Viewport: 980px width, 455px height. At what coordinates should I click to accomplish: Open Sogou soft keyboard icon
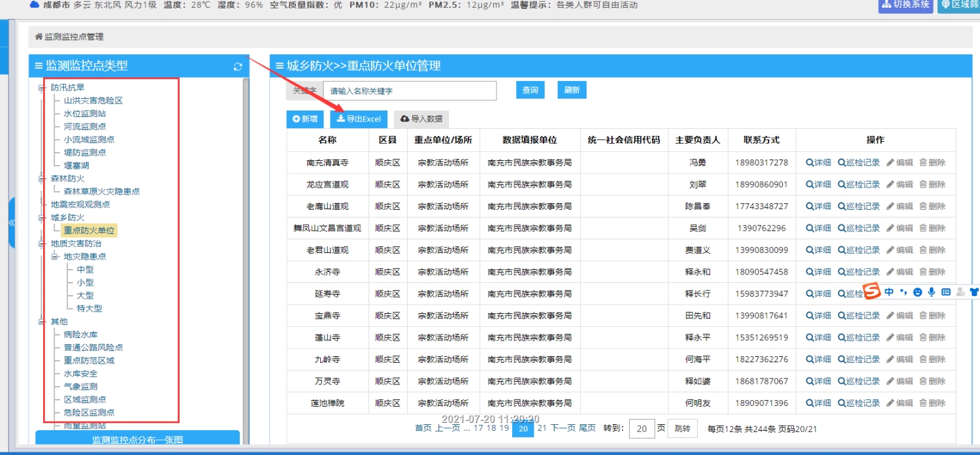point(945,292)
